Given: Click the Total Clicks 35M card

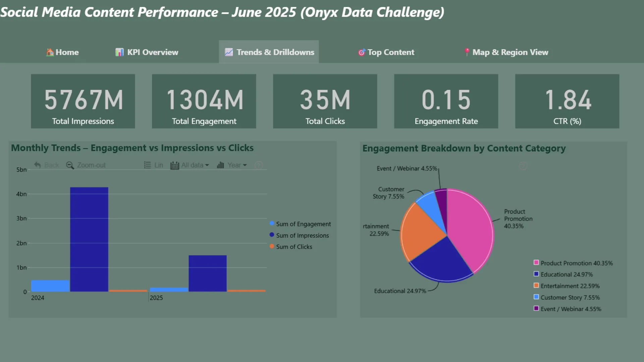Looking at the screenshot, I should 325,101.
